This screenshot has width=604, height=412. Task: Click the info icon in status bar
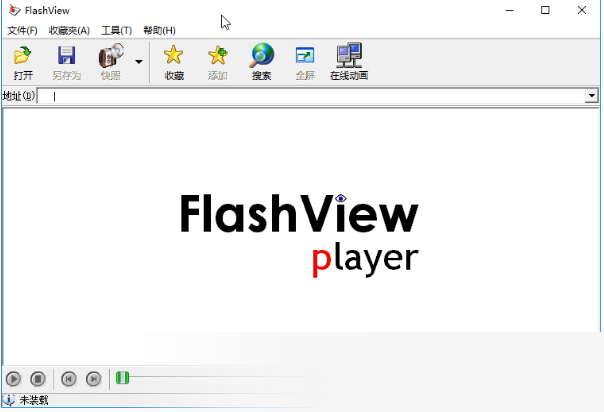[8, 400]
